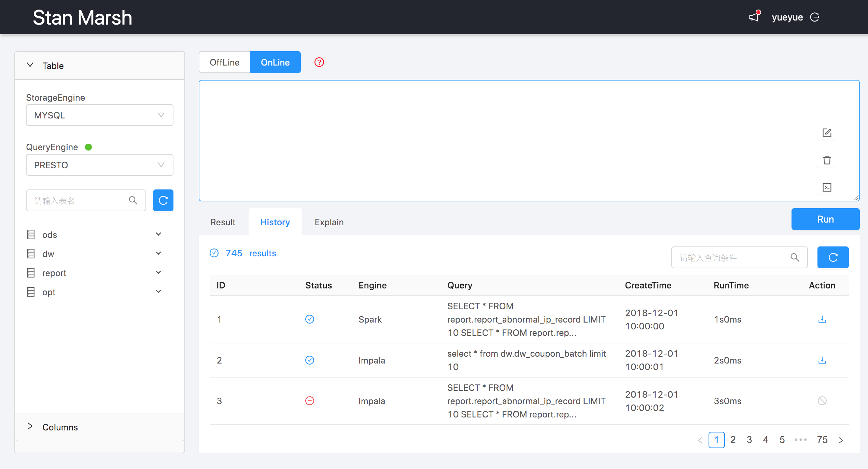Image resolution: width=868 pixels, height=469 pixels.
Task: Run the query with the Run button
Action: click(x=825, y=219)
